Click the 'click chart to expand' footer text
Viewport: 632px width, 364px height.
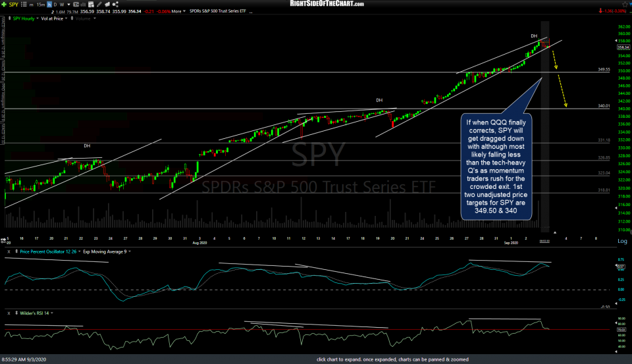pos(392,359)
